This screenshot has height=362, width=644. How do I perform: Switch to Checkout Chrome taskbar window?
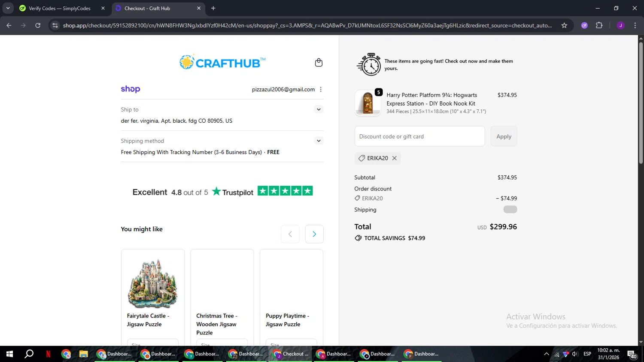click(291, 354)
